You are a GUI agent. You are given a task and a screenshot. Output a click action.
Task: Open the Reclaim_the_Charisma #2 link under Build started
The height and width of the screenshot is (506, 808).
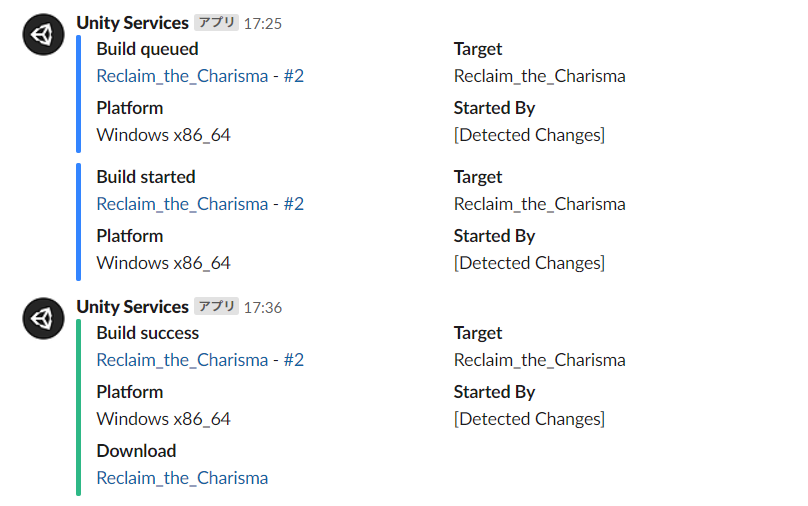click(200, 204)
